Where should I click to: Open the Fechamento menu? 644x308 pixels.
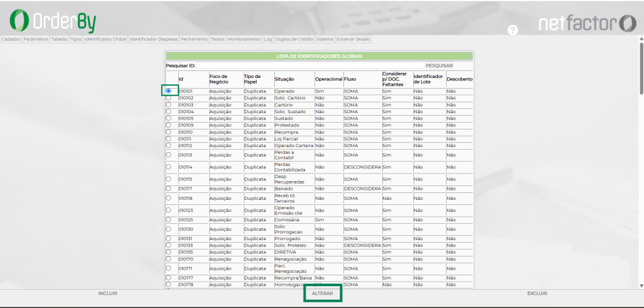195,40
